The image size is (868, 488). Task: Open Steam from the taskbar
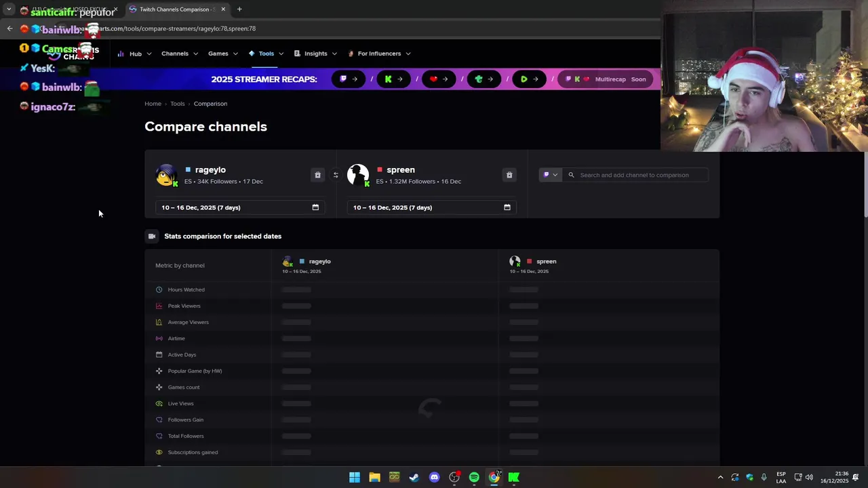click(414, 477)
